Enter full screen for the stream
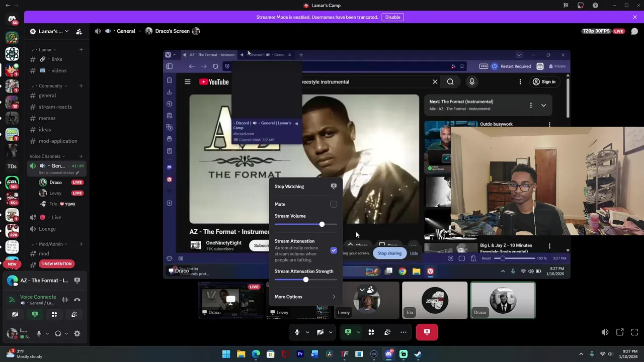644x362 pixels. pos(634,332)
